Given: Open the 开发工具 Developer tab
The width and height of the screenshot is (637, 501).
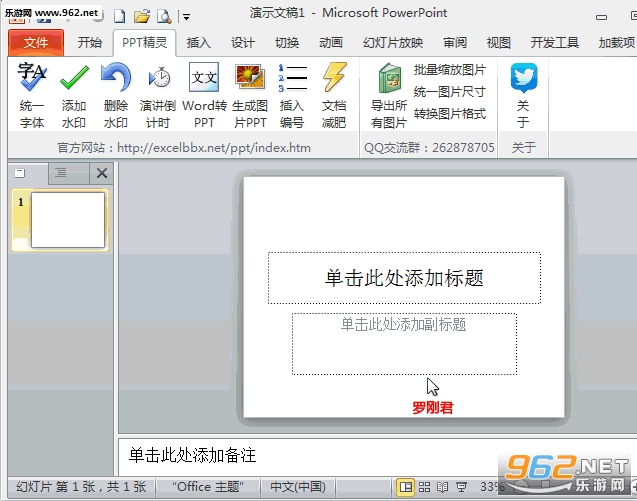Looking at the screenshot, I should (x=555, y=42).
